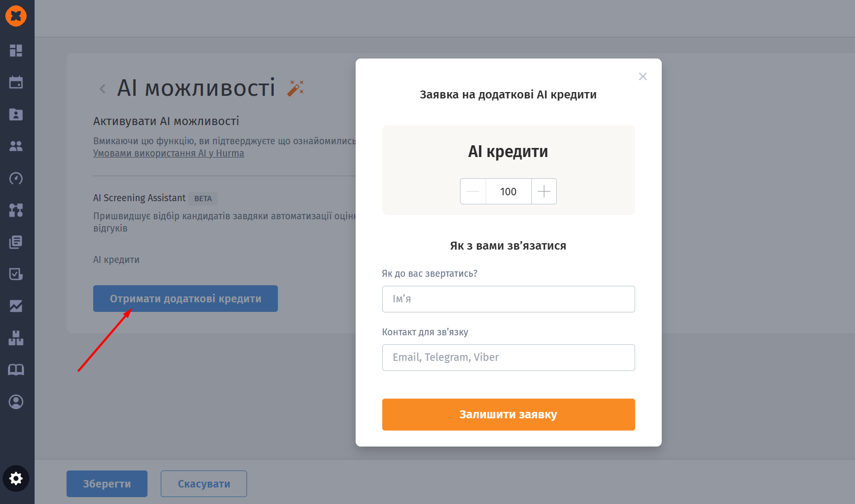Open the speedometer gauge sidebar icon
Screen dimensions: 855x504
point(16,178)
